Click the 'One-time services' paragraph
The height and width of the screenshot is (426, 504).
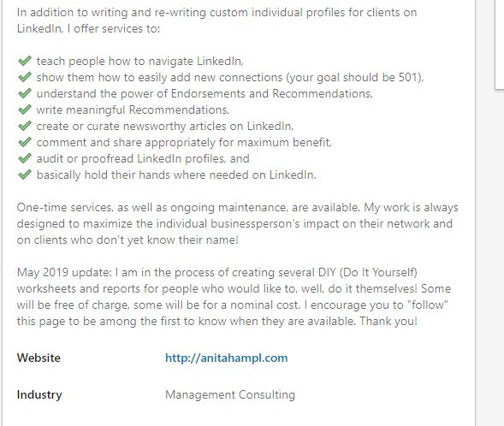click(x=238, y=223)
